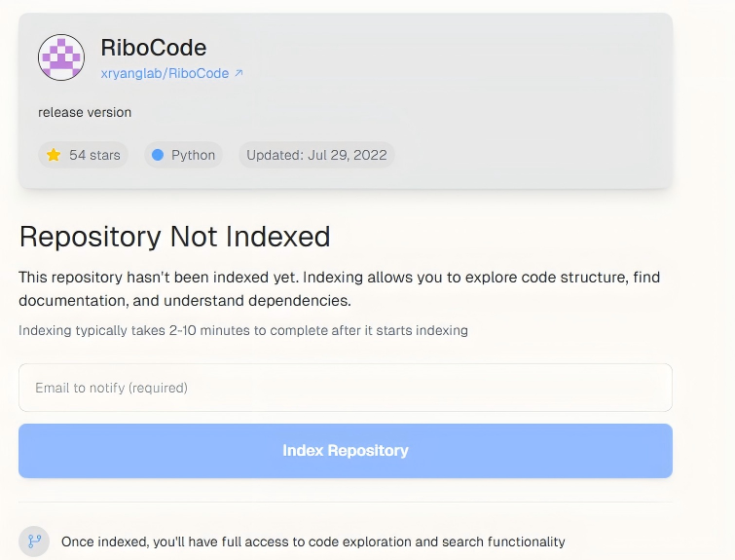This screenshot has width=735, height=560.
Task: Click the note about 2-10 minutes indexing time
Action: [x=243, y=330]
